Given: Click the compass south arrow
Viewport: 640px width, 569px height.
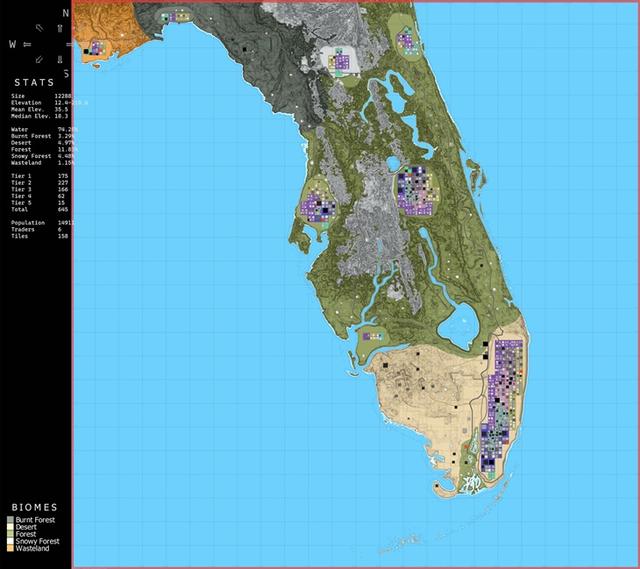Looking at the screenshot, I should 60,60.
